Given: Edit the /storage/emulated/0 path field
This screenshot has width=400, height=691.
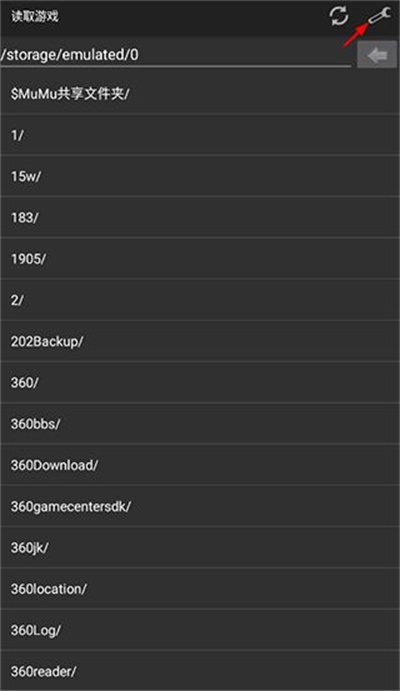Looking at the screenshot, I should tap(176, 55).
